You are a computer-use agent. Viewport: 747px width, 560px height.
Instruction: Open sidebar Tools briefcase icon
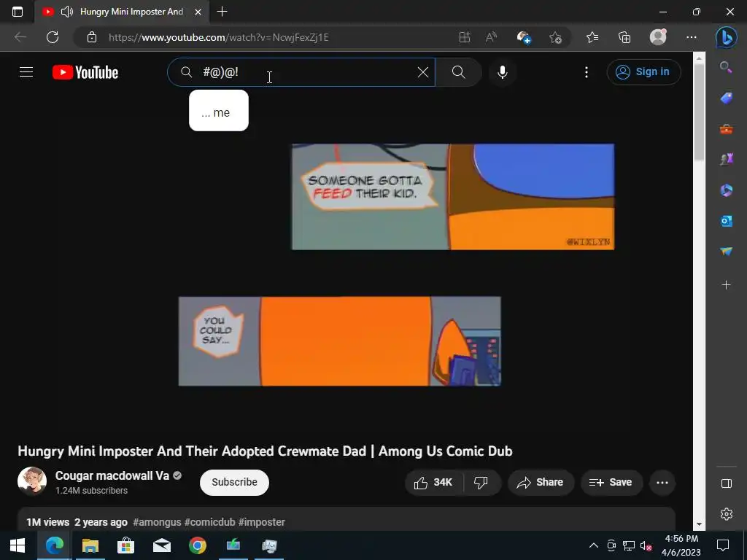(726, 129)
